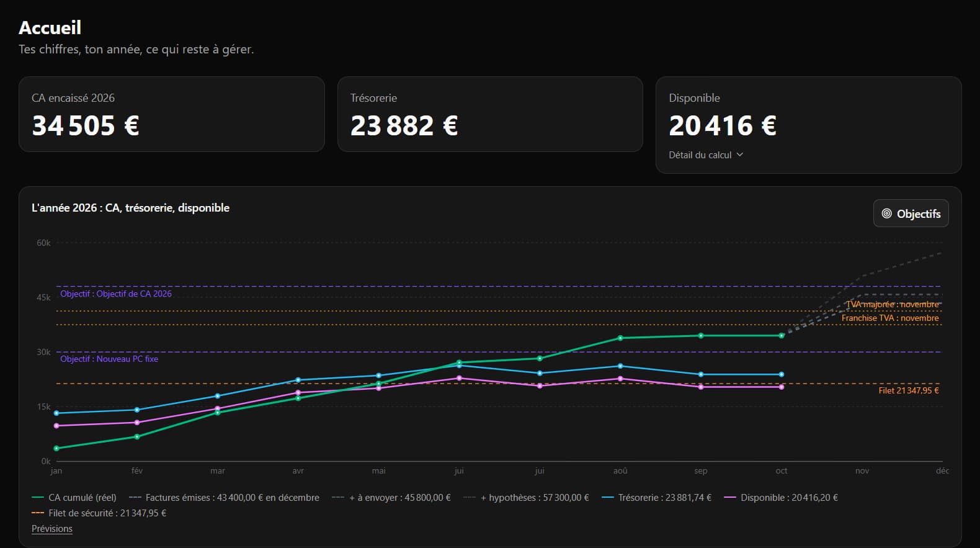This screenshot has width=980, height=548.
Task: Follow the Prévisions link
Action: point(52,529)
